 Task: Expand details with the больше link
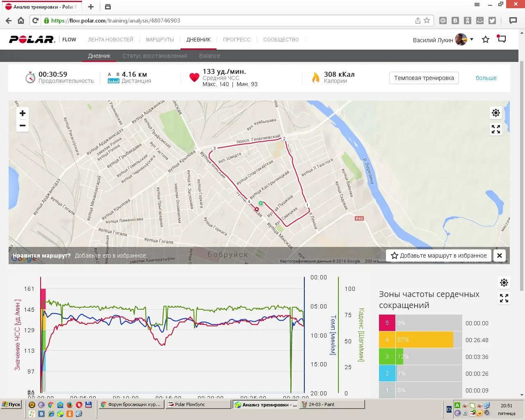click(486, 78)
